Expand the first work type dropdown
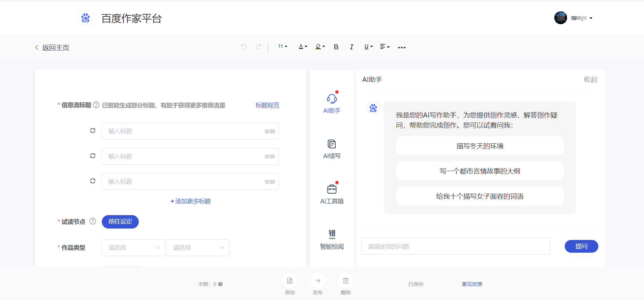Screen dimensions: 644x300 click(133, 248)
